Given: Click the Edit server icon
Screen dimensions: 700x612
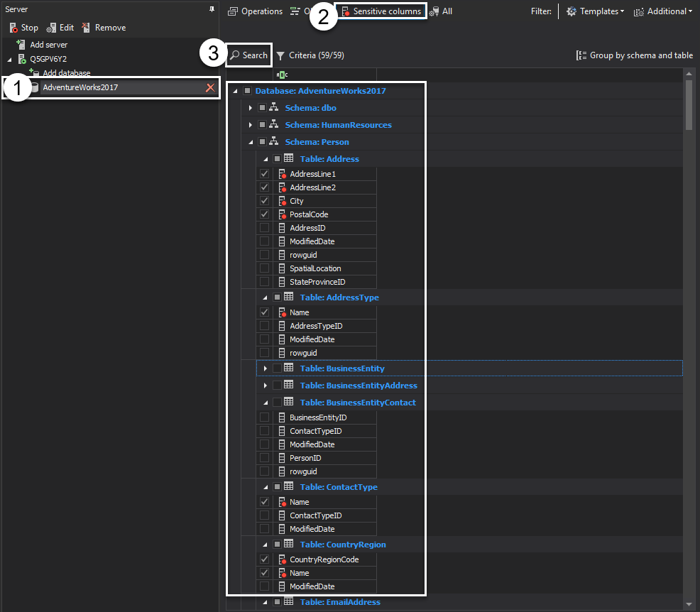Looking at the screenshot, I should [51, 28].
